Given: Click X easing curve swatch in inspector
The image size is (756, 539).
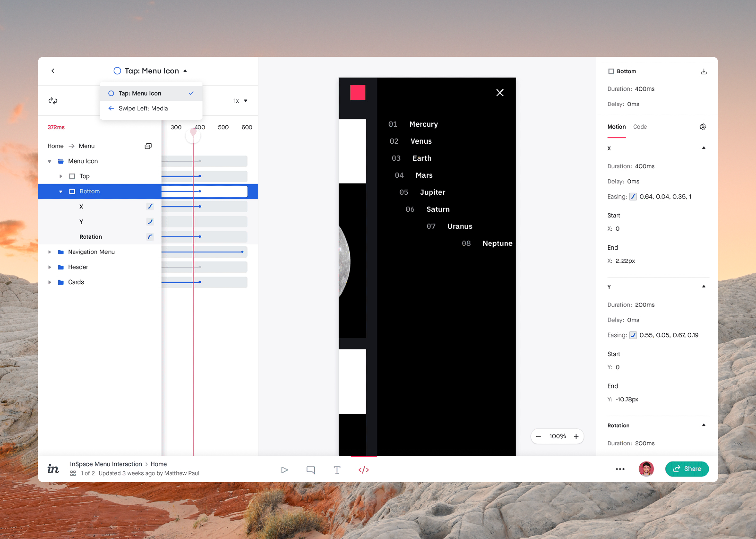Looking at the screenshot, I should (633, 196).
